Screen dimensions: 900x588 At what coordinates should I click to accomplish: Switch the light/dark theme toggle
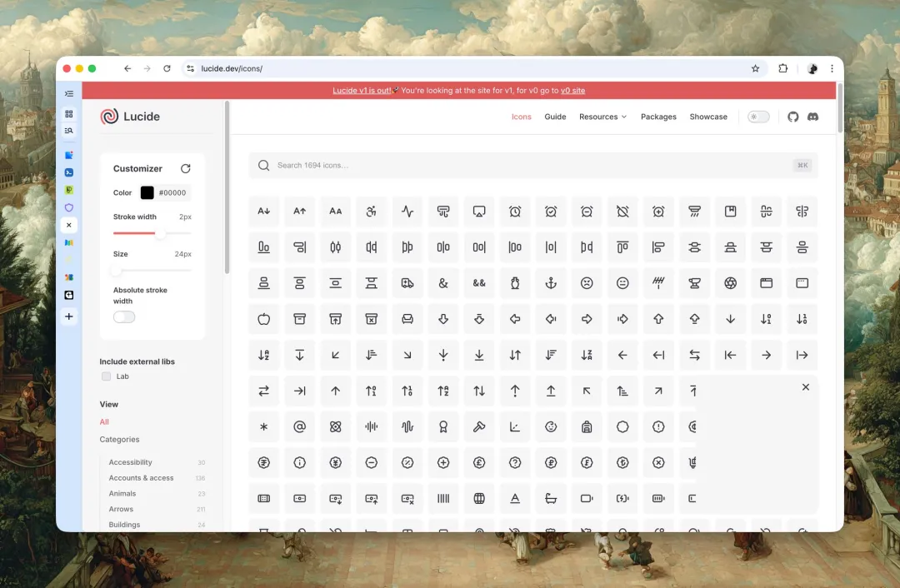point(758,117)
